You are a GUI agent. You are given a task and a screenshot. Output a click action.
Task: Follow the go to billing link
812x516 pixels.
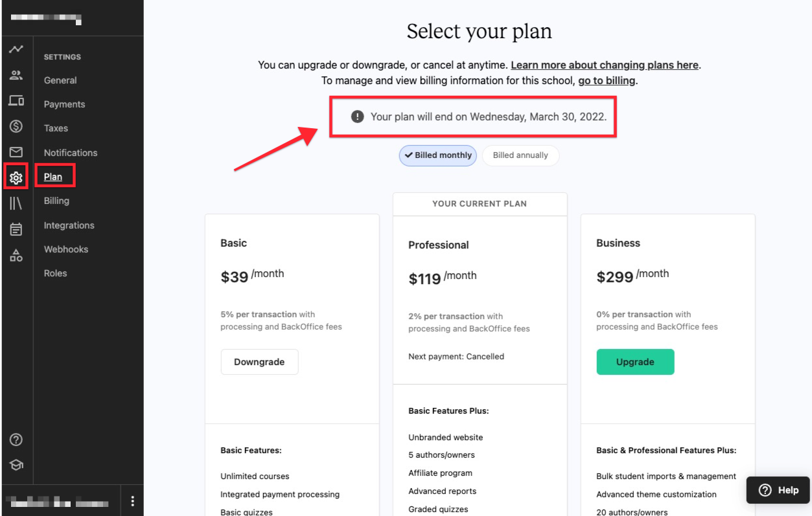(607, 81)
